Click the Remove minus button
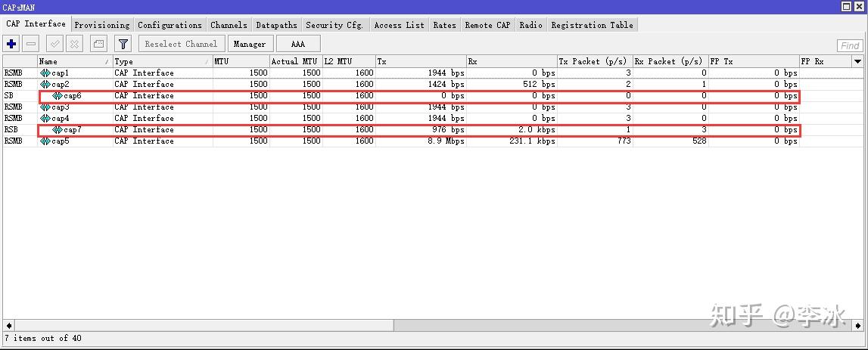The height and width of the screenshot is (350, 868). [32, 44]
